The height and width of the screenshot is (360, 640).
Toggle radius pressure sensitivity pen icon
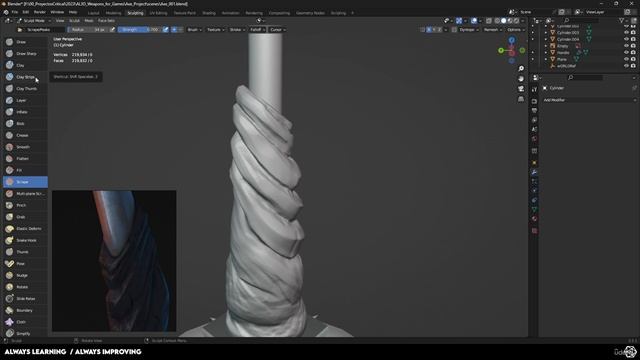(113, 30)
